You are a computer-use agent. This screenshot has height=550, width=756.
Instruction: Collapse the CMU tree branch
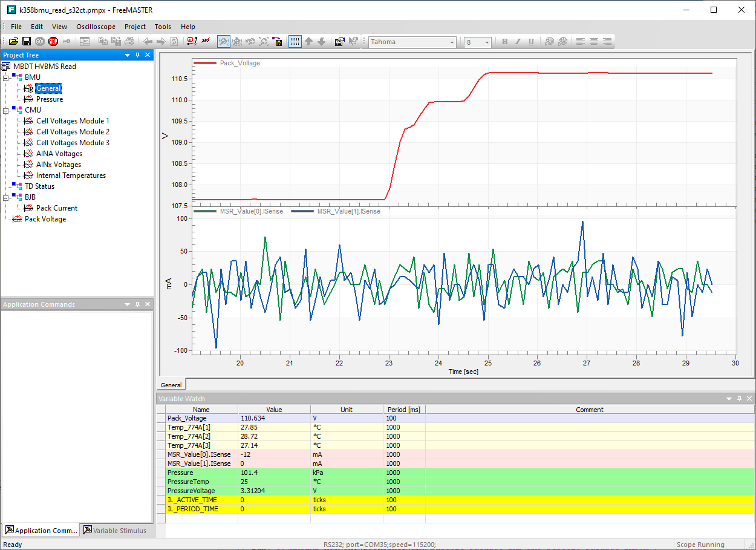click(5, 110)
